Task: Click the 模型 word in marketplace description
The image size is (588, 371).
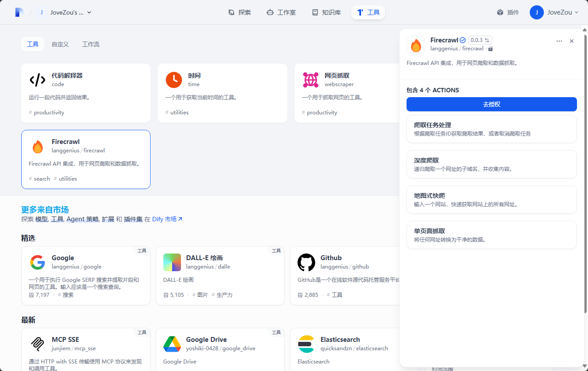Action: [41, 219]
